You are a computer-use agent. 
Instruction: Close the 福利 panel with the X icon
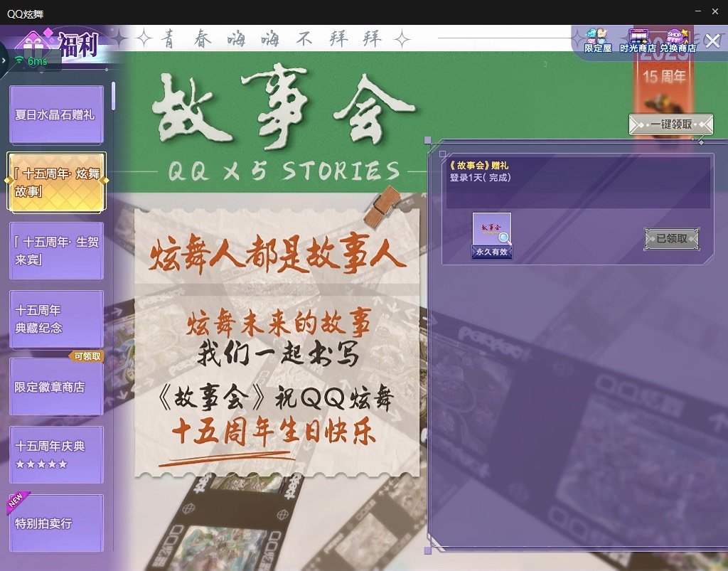click(712, 41)
